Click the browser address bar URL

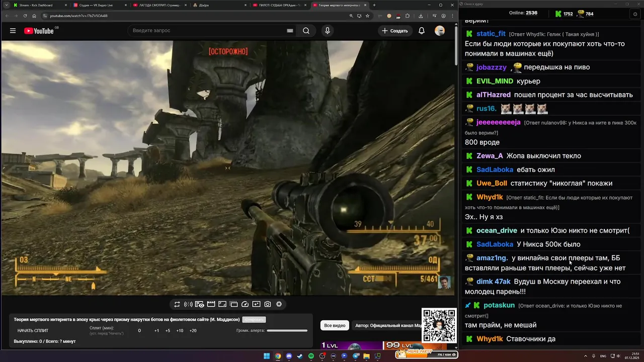[78, 16]
